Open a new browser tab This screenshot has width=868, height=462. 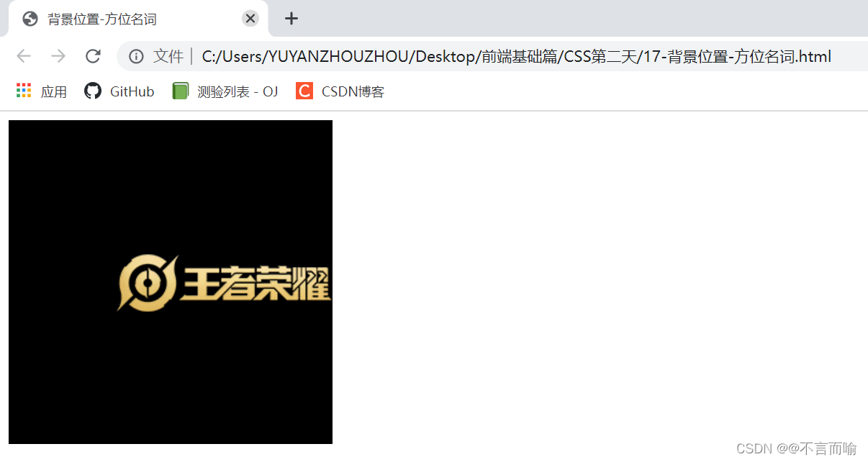[291, 19]
